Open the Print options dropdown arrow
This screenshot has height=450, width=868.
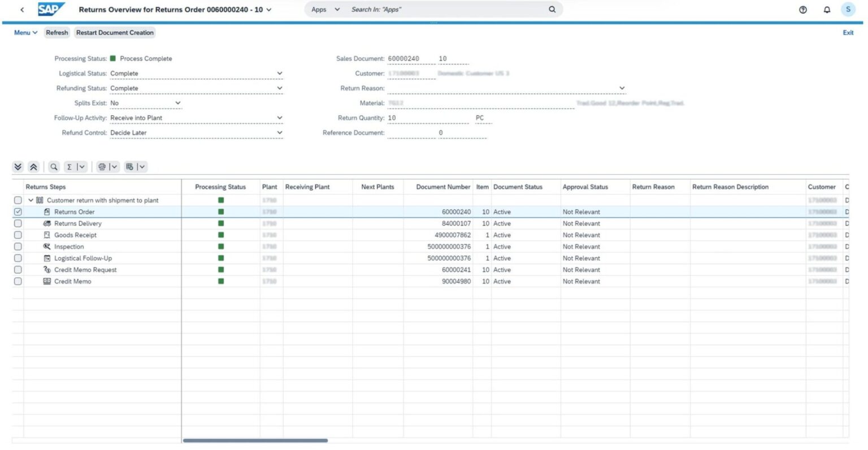[x=114, y=167]
